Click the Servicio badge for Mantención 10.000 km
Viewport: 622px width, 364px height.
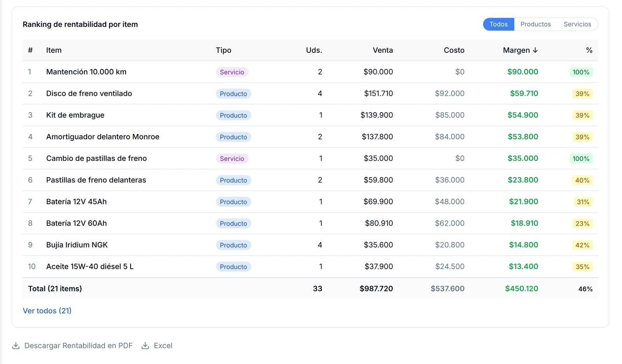click(x=232, y=72)
